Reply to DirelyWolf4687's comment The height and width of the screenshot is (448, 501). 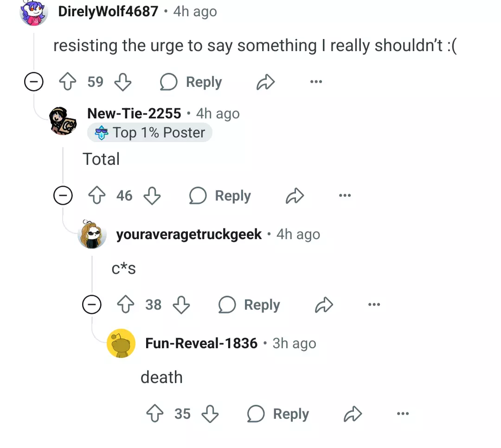191,82
